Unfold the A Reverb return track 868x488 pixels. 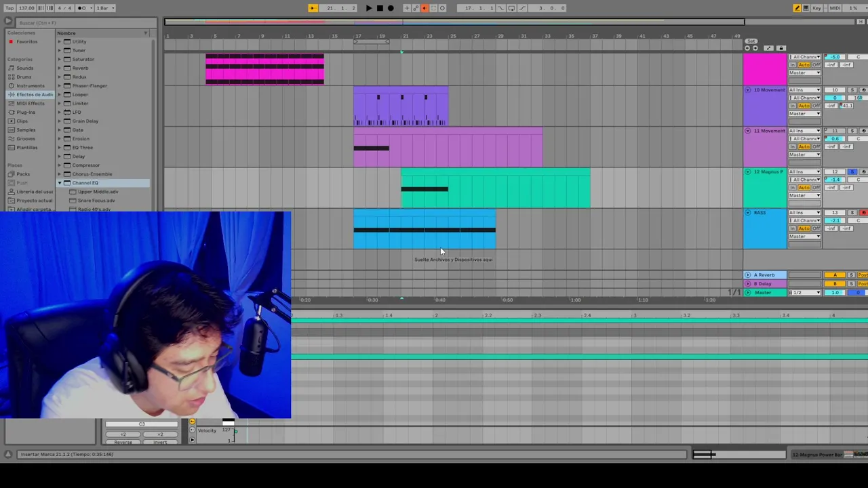[x=748, y=275]
